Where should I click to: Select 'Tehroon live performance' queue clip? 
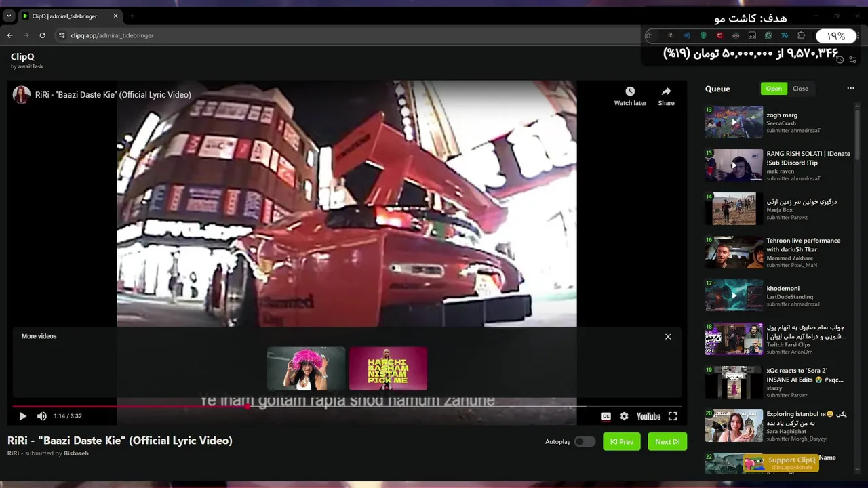click(x=778, y=252)
